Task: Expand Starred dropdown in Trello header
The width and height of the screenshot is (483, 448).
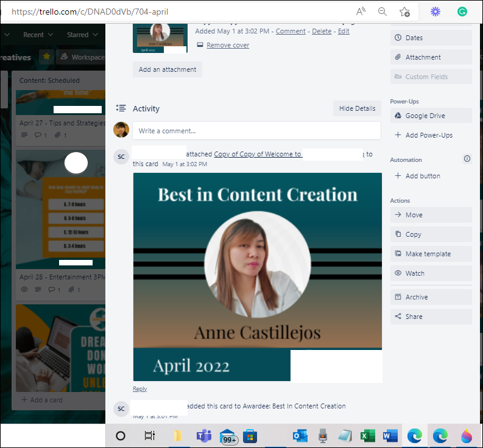Action: (82, 35)
